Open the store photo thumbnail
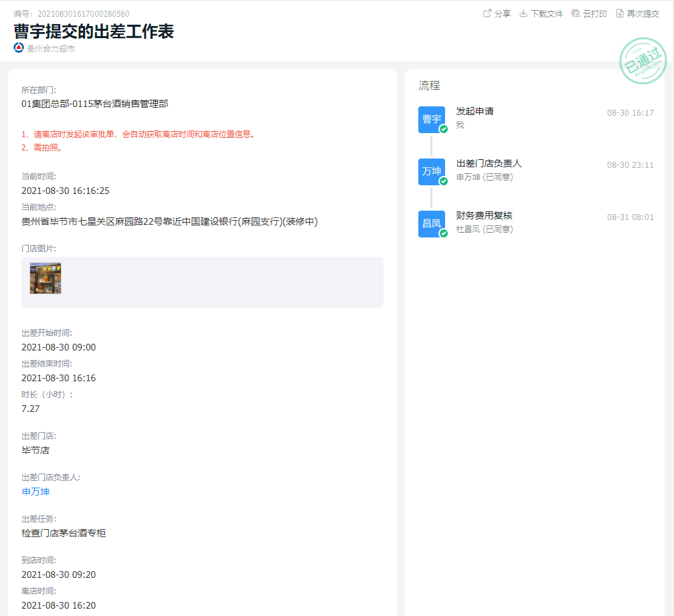The image size is (674, 616). 46,278
